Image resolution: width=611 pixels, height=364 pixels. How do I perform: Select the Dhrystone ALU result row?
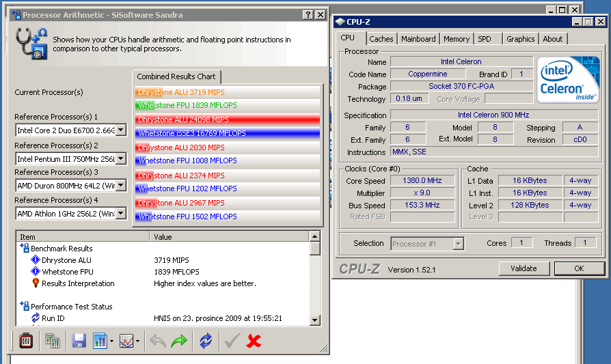point(66,260)
